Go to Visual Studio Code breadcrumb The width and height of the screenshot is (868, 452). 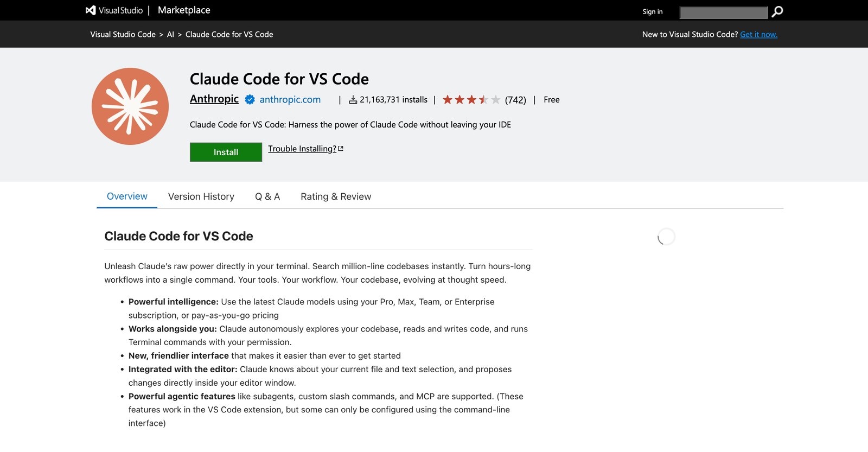tap(123, 34)
